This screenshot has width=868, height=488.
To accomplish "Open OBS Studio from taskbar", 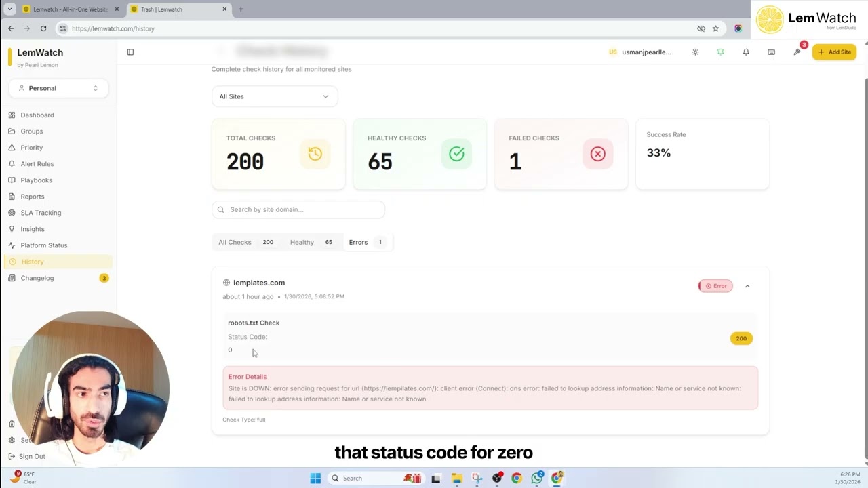I will pyautogui.click(x=497, y=479).
